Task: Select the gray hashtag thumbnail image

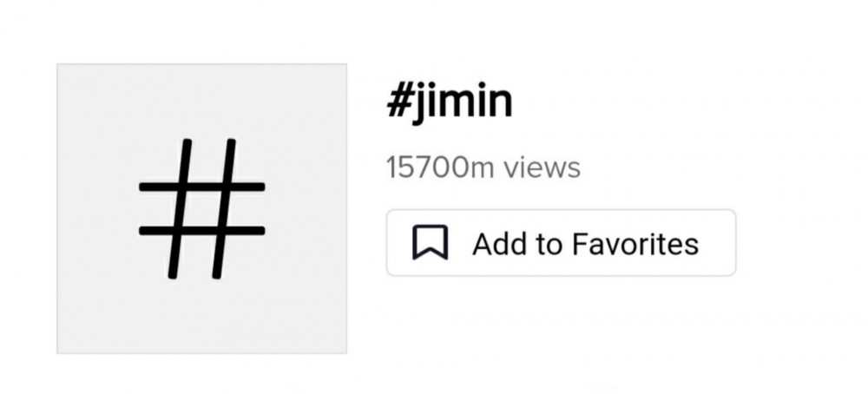Action: click(x=201, y=208)
